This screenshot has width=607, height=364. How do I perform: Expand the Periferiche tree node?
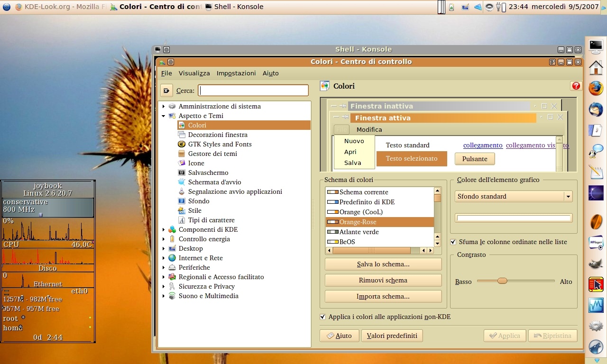pyautogui.click(x=164, y=267)
